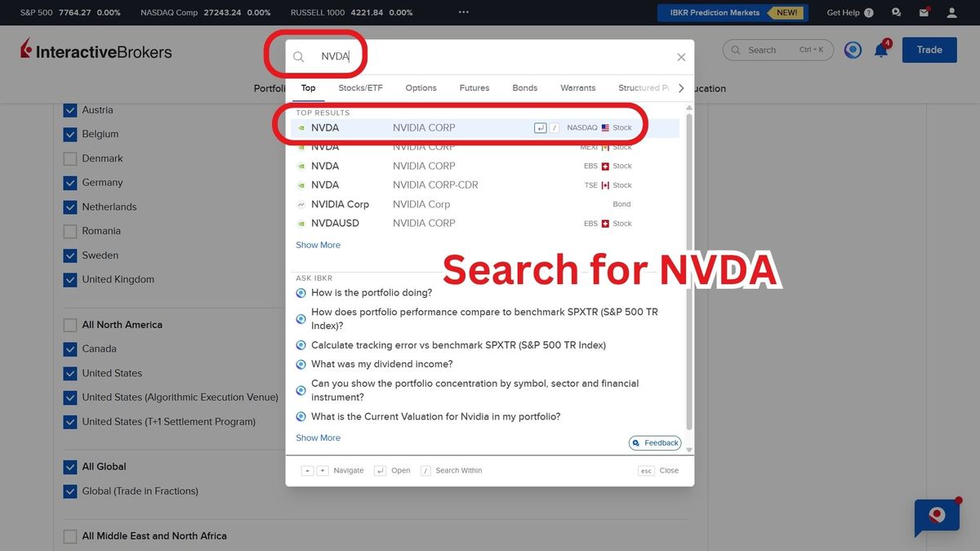Show more Ask IBKR suggestions
The width and height of the screenshot is (980, 551).
point(318,438)
